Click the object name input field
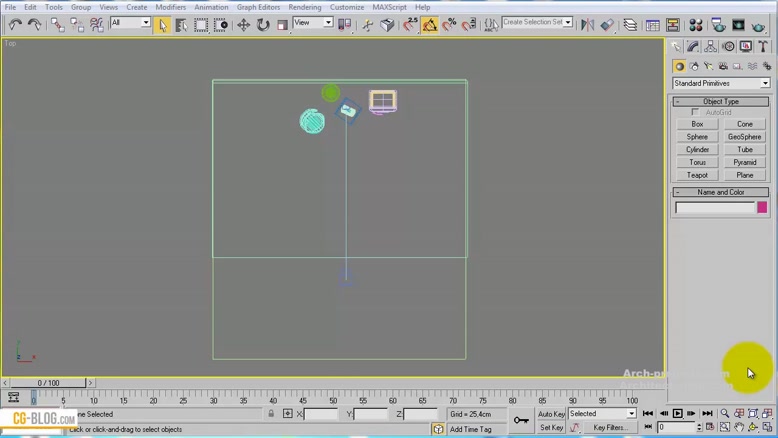Viewport: 778px width, 438px height. click(714, 208)
